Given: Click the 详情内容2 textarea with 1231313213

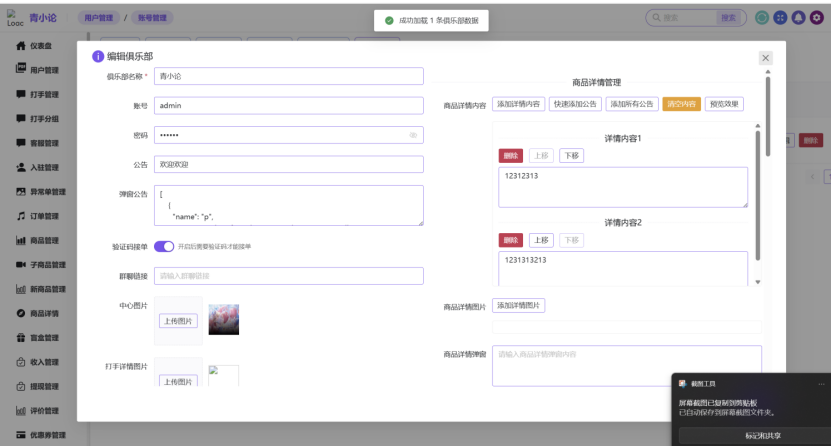Looking at the screenshot, I should tap(623, 269).
